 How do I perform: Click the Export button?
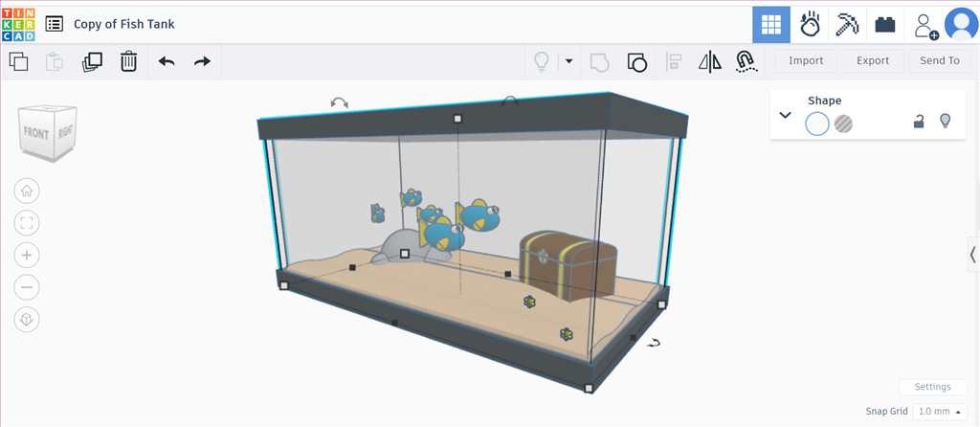(x=873, y=60)
